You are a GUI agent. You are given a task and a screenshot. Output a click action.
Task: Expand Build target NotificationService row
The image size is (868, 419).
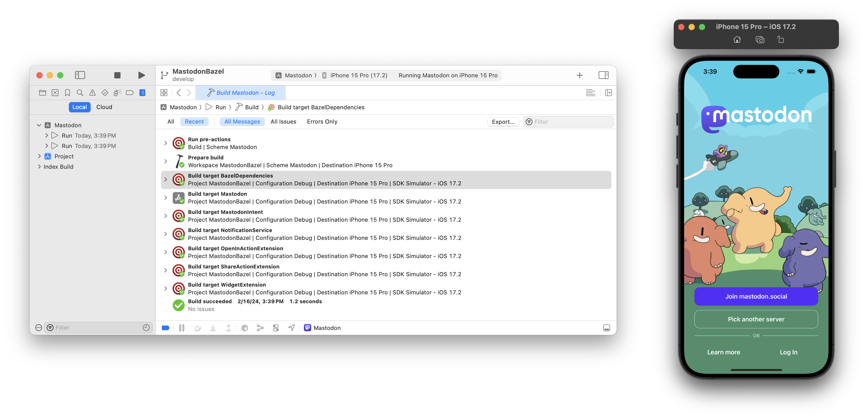pyautogui.click(x=165, y=234)
